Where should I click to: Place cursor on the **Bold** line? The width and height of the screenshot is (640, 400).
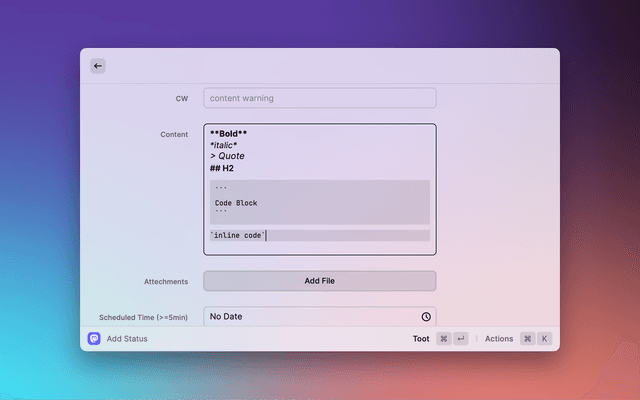pos(229,133)
